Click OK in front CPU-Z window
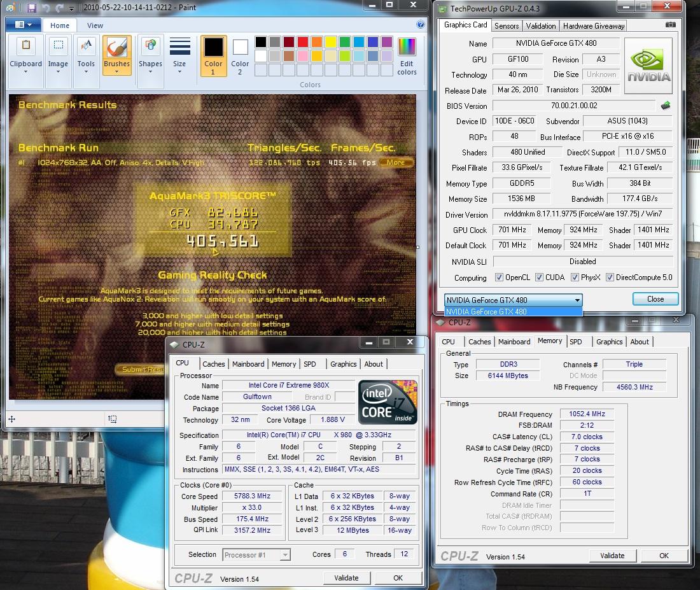Screen dimensions: 700x590 click(398, 578)
